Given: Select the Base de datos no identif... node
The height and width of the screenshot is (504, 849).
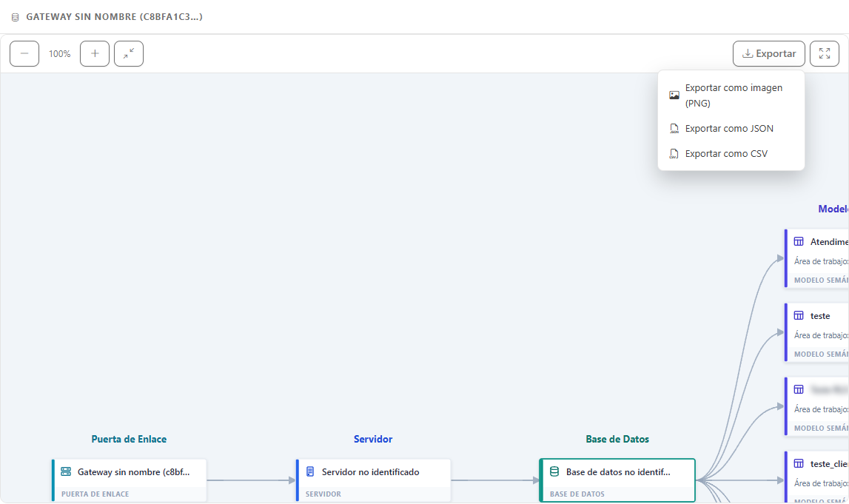Looking at the screenshot, I should coord(617,480).
